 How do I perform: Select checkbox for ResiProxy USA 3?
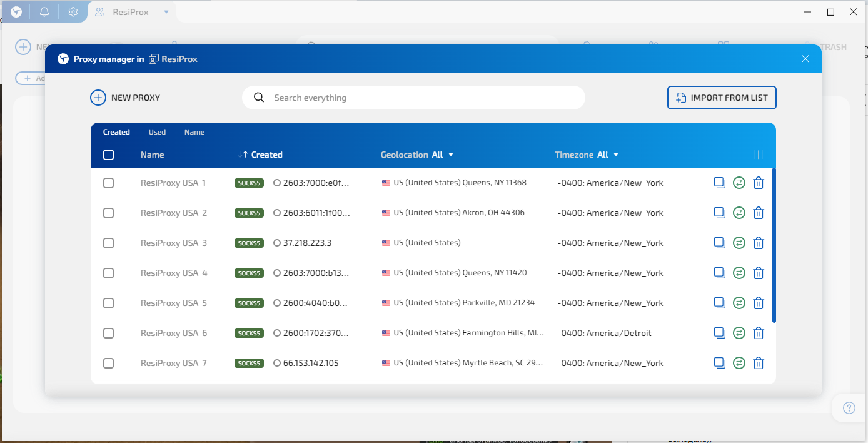coord(108,243)
